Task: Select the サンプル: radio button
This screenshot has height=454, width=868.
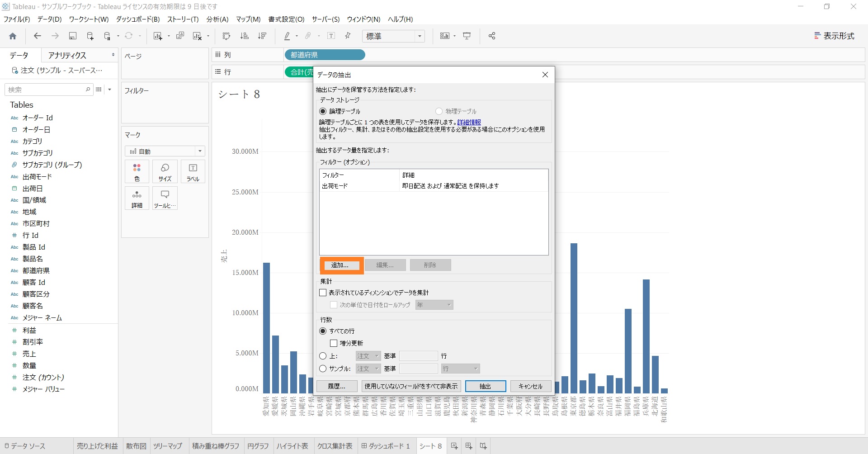Action: tap(323, 369)
